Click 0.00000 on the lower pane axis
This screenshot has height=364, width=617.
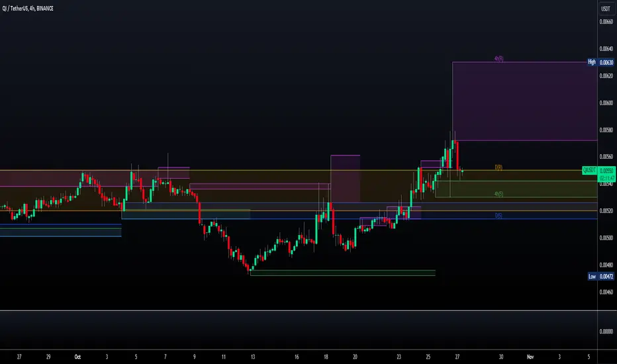[606, 332]
